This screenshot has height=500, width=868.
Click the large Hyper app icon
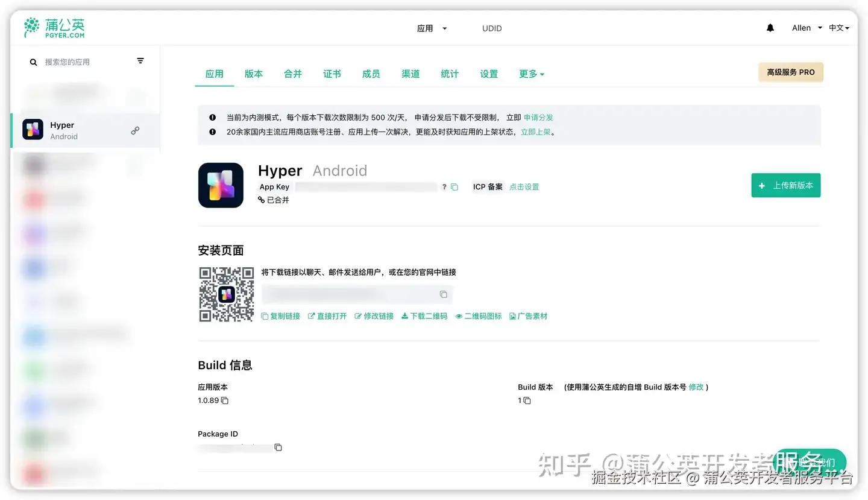click(x=221, y=185)
